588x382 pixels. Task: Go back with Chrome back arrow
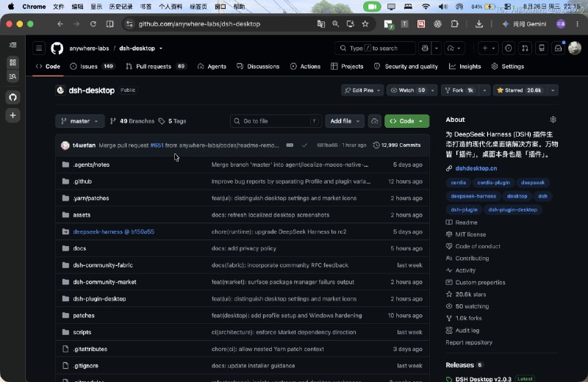click(x=60, y=24)
